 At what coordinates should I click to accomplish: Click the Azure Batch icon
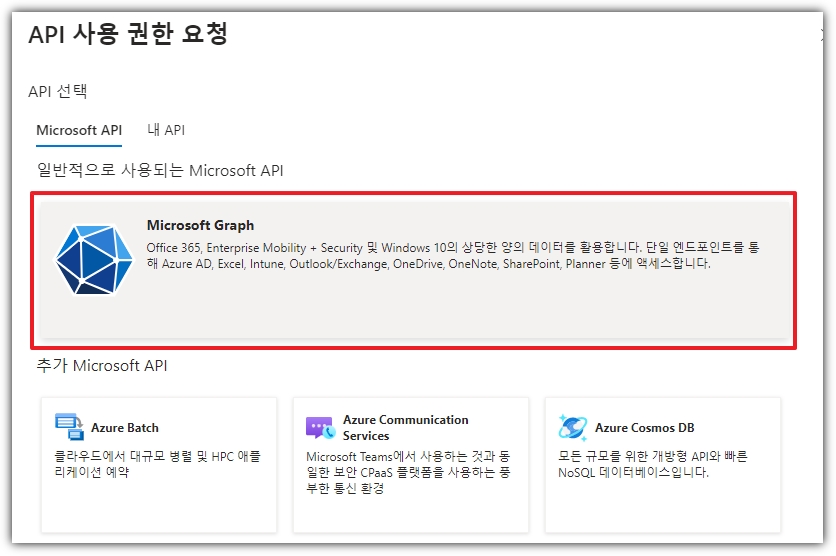(x=69, y=427)
